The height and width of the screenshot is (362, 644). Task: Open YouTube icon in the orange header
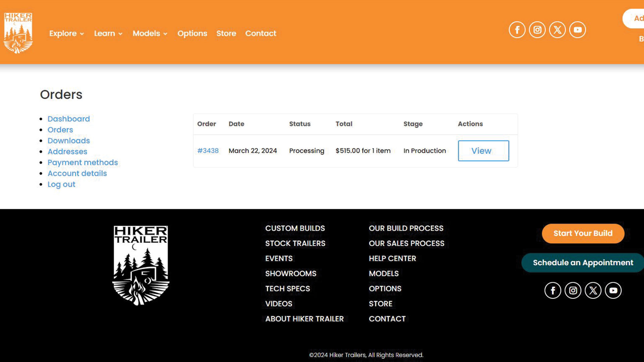(x=578, y=30)
